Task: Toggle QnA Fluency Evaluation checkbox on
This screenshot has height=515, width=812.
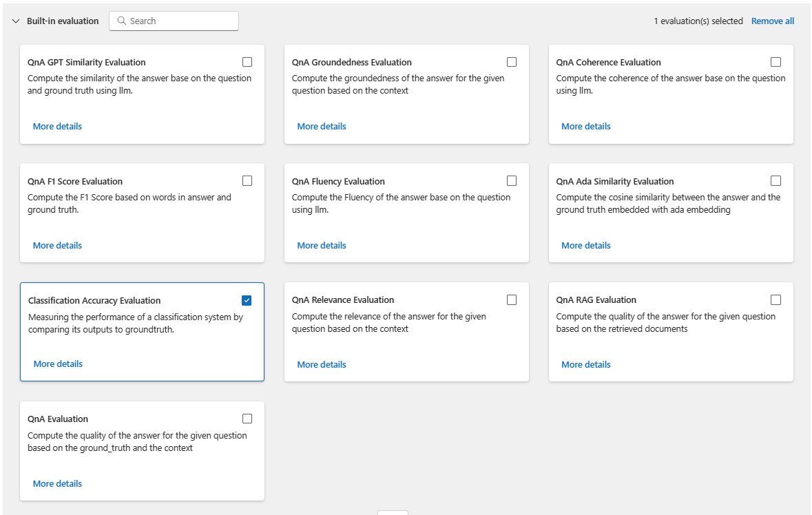Action: pyautogui.click(x=512, y=181)
